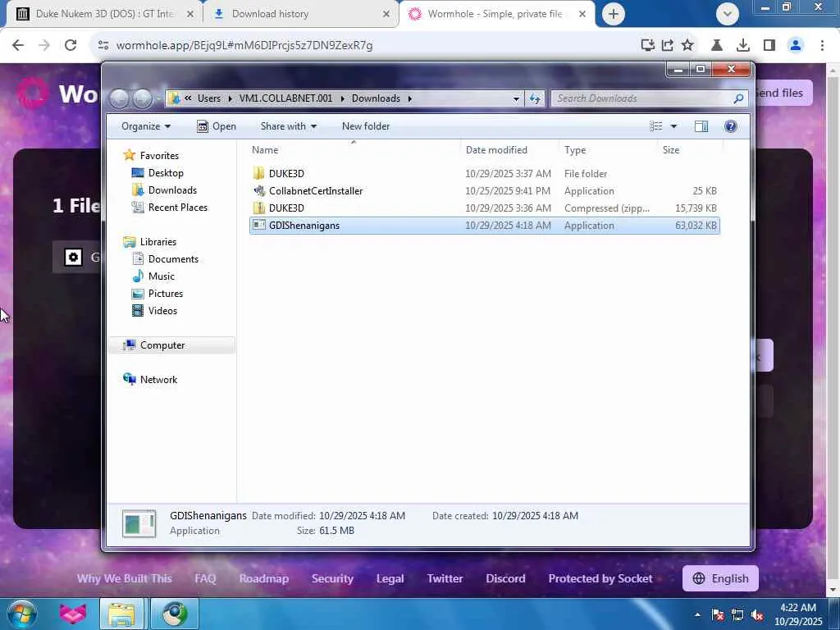The height and width of the screenshot is (630, 840).
Task: Open Roadmap link in Wormhole footer
Action: (x=263, y=578)
